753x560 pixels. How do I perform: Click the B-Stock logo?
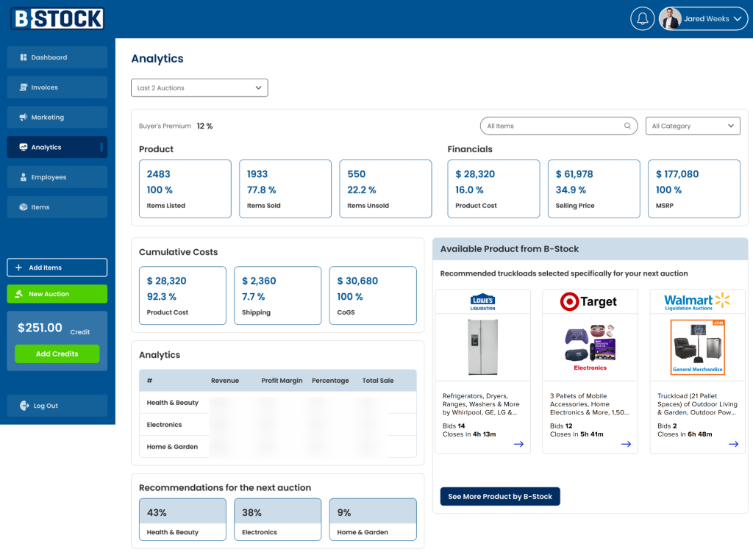point(57,19)
